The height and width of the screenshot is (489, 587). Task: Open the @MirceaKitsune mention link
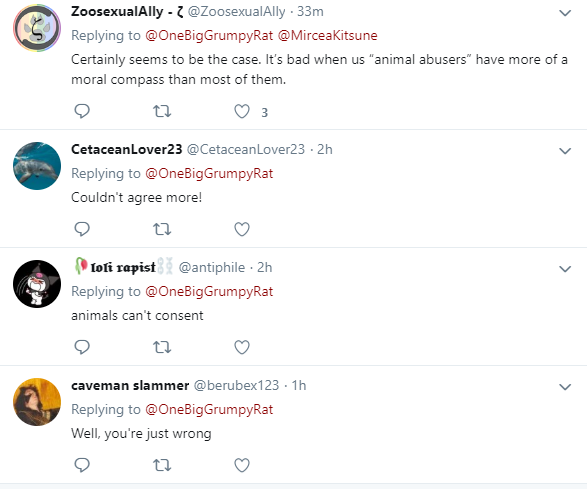pyautogui.click(x=328, y=36)
